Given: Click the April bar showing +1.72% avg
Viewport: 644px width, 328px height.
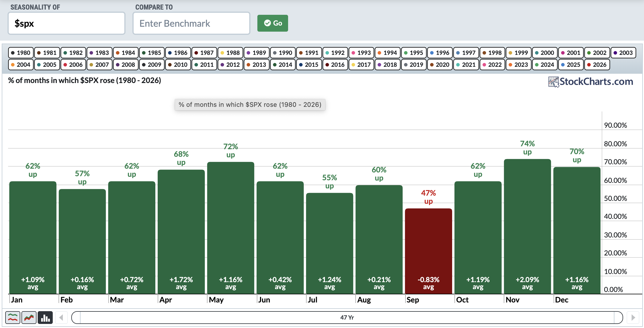Looking at the screenshot, I should (x=181, y=232).
